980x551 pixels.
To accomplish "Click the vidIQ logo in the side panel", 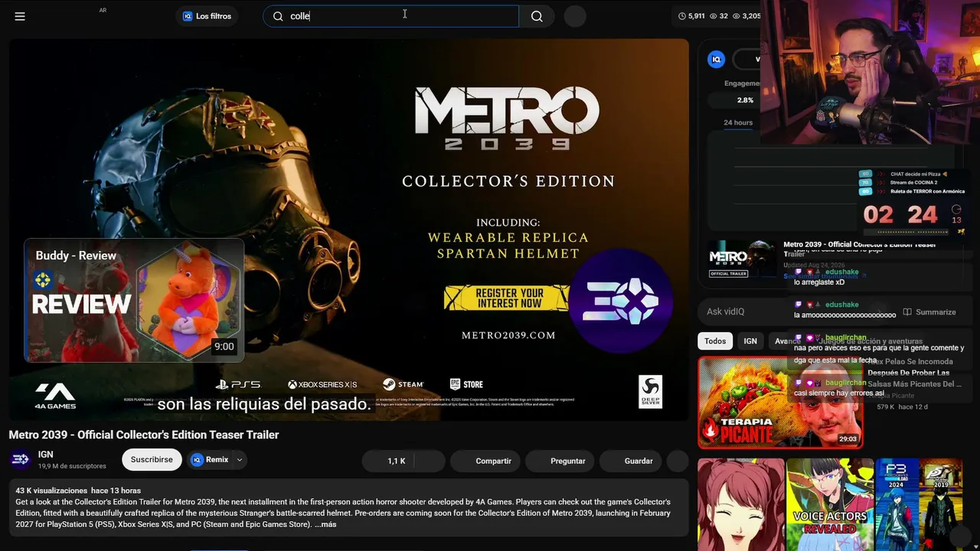I will point(717,59).
